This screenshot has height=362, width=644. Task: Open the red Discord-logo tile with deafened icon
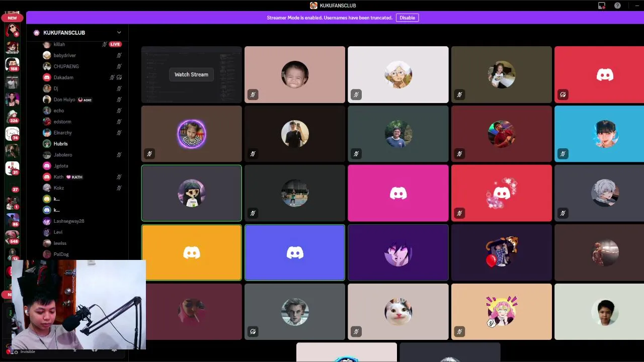[599, 74]
